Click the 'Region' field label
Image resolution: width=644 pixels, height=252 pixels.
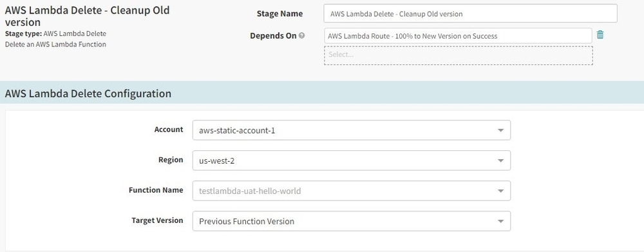[x=171, y=160]
